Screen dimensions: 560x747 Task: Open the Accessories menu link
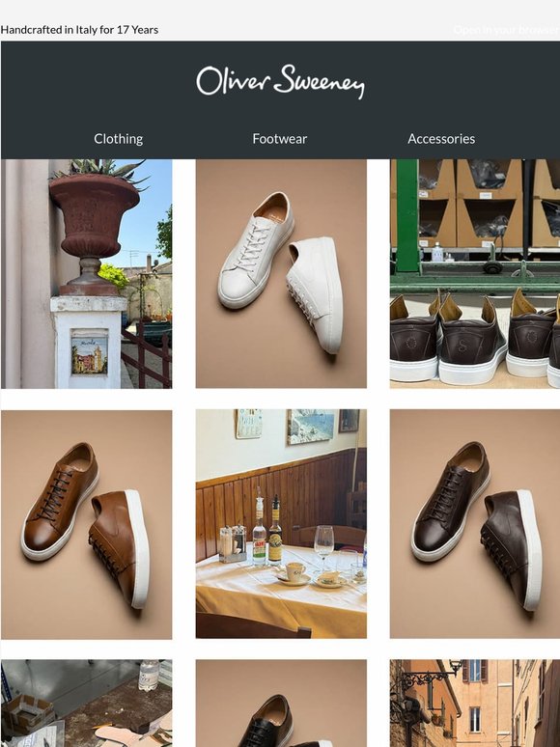coord(441,139)
